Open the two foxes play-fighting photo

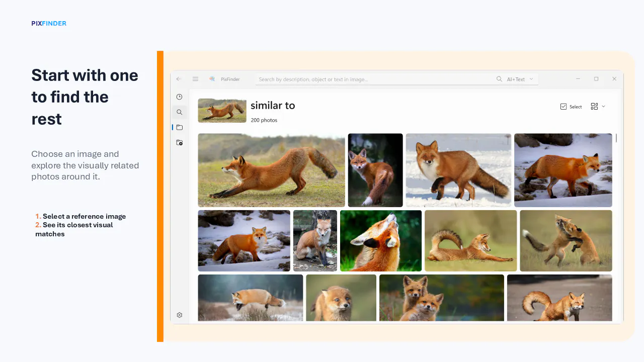[x=566, y=241]
